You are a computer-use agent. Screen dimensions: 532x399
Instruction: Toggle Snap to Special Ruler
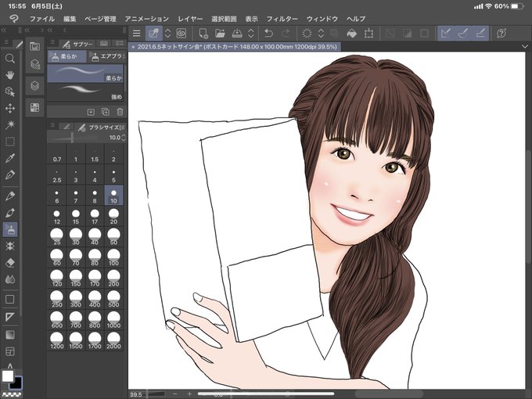pyautogui.click(x=463, y=33)
